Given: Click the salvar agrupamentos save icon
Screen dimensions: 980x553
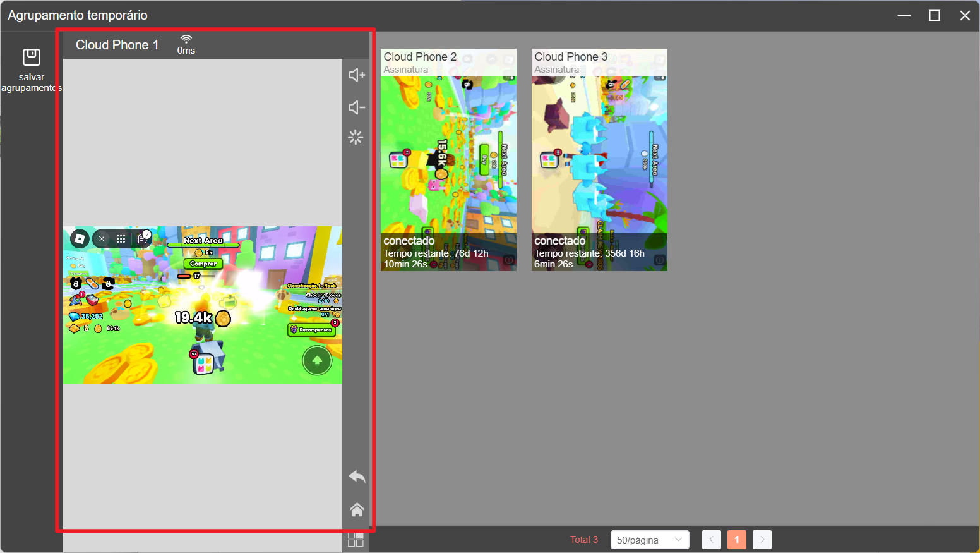Looking at the screenshot, I should 32,58.
